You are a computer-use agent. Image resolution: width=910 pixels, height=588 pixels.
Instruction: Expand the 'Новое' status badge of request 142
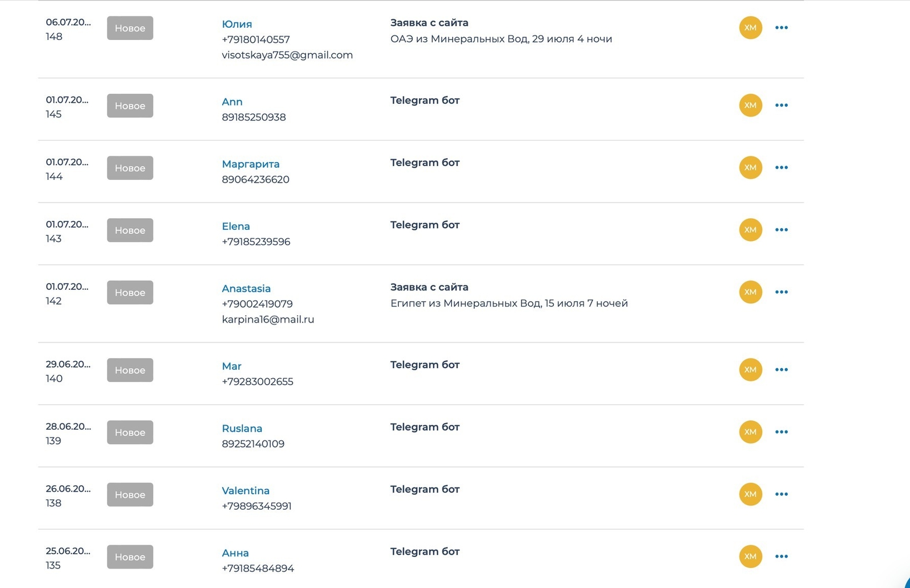pyautogui.click(x=130, y=293)
